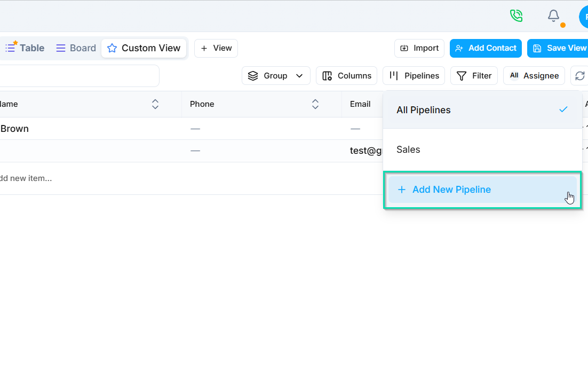The height and width of the screenshot is (385, 588).
Task: Toggle sorting on the Phone column
Action: coord(315,104)
